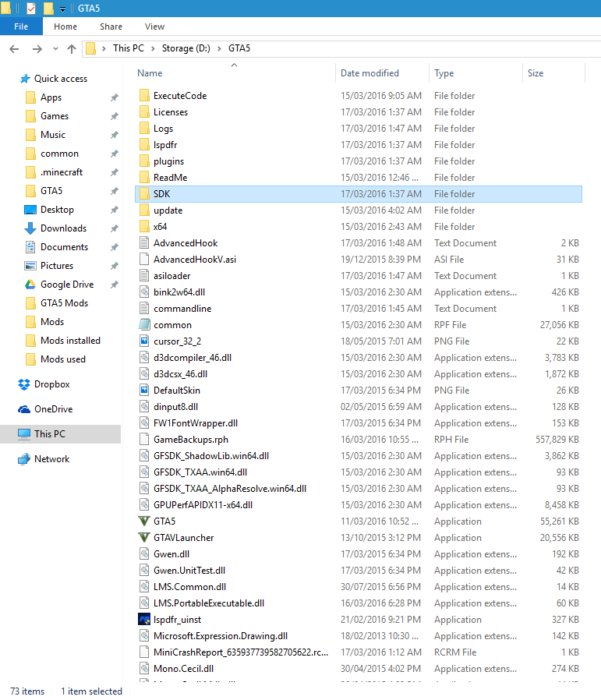Go forward with the Forward arrow
Image resolution: width=601 pixels, height=700 pixels.
[37, 48]
